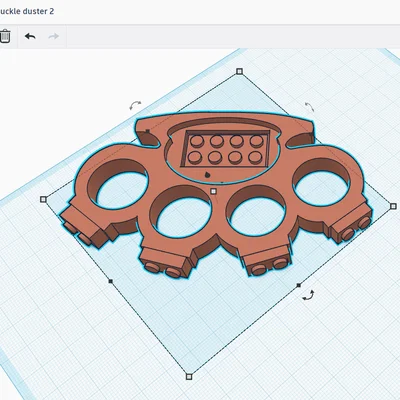
Task: Click the black lower-right edge midpoint handle
Action: click(299, 285)
